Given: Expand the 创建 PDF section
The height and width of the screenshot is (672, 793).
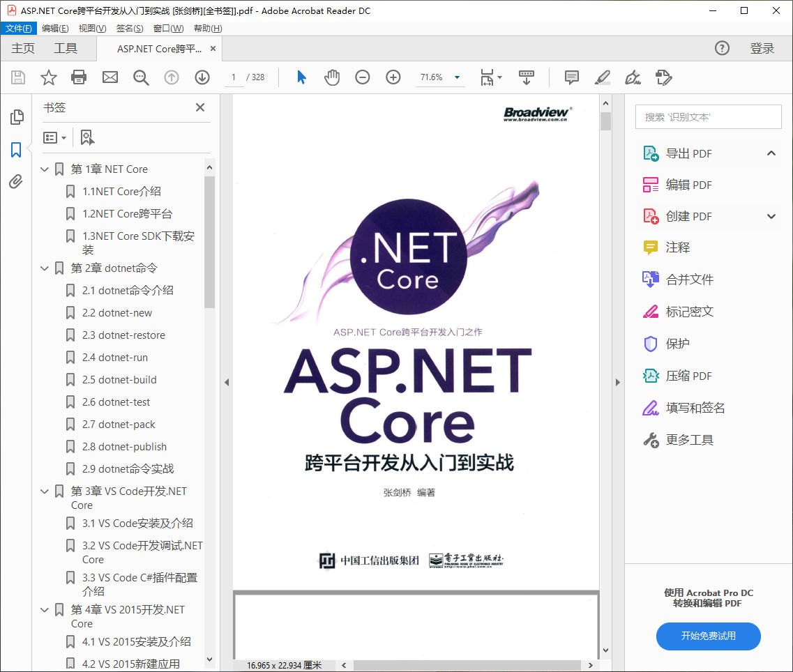Looking at the screenshot, I should pos(771,216).
